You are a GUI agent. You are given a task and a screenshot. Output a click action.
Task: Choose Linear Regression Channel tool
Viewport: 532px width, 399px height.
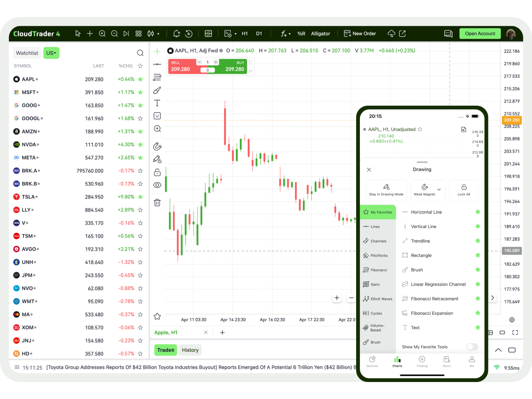438,284
